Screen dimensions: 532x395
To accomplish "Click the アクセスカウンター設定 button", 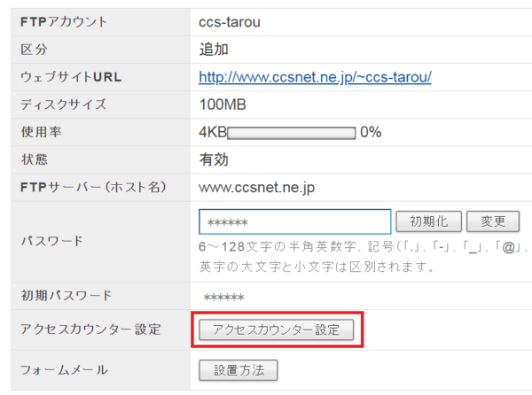I will (x=276, y=329).
